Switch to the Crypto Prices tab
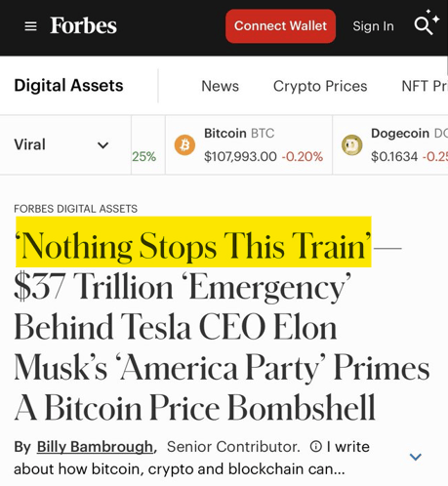The width and height of the screenshot is (448, 486). coord(320,86)
